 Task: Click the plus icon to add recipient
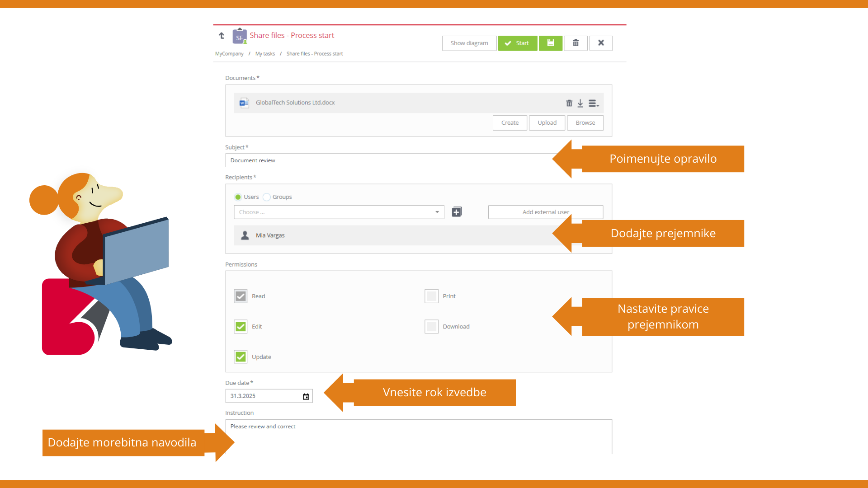coord(457,212)
